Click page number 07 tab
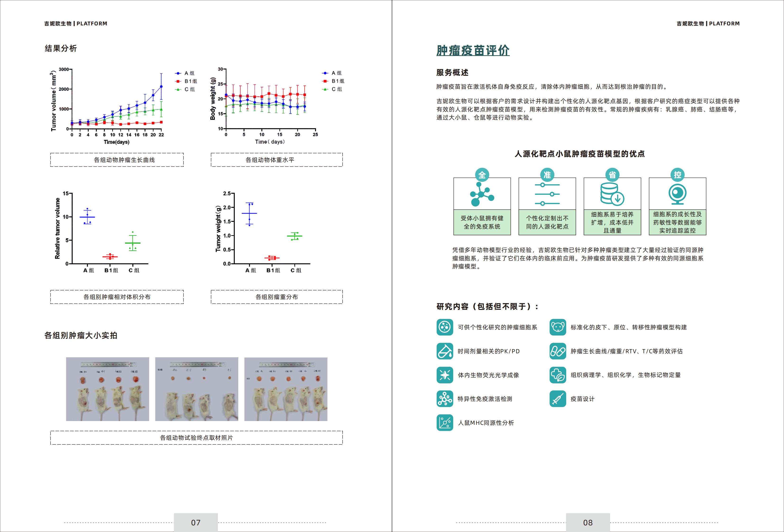Screen dimensions: 784x532 pyautogui.click(x=196, y=523)
